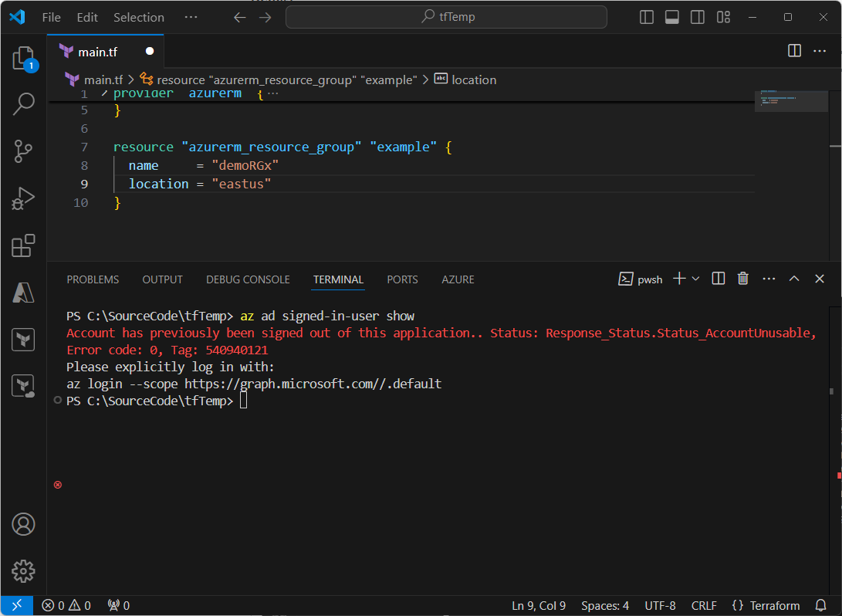Change indentation via Spaces: 4
842x616 pixels.
click(x=604, y=605)
